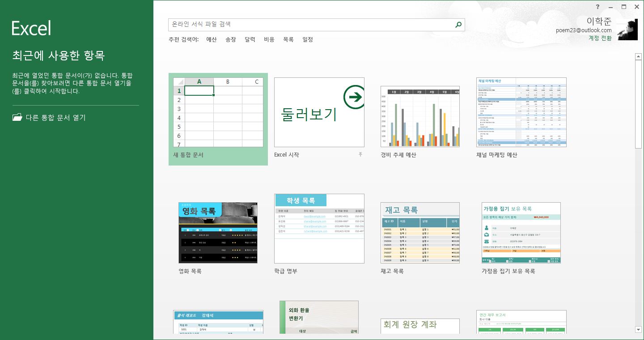
Task: Click the 학급 명부 caption text
Action: [286, 271]
